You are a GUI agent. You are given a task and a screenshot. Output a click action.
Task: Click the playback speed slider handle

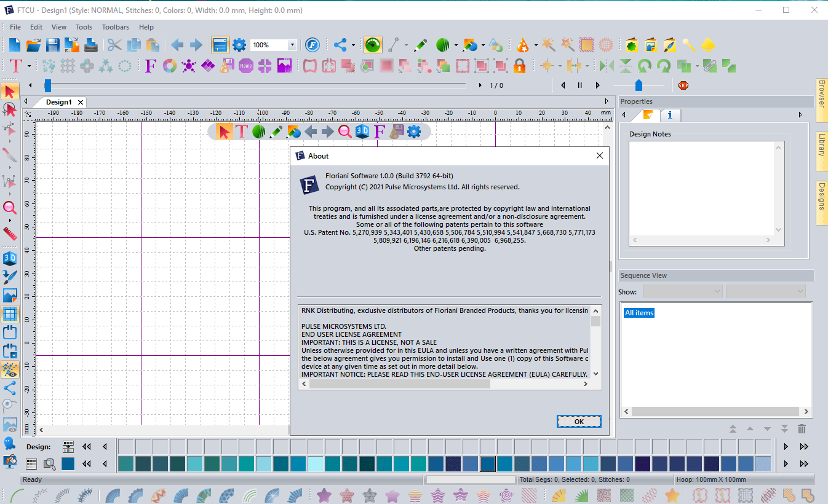tap(639, 85)
